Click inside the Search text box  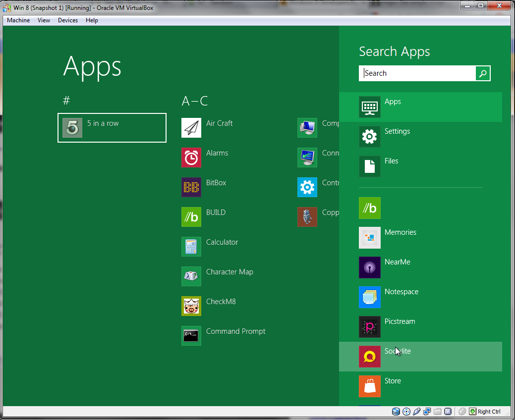click(x=417, y=73)
